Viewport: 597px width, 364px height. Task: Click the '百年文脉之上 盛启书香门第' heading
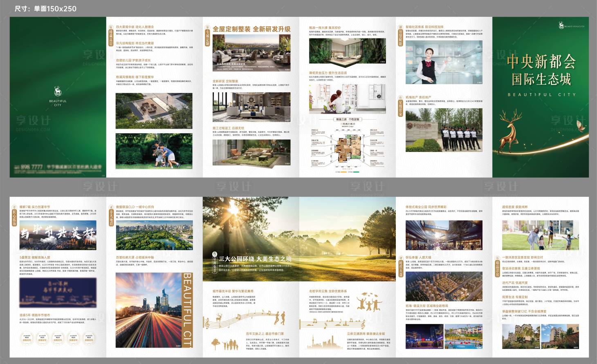point(265,334)
